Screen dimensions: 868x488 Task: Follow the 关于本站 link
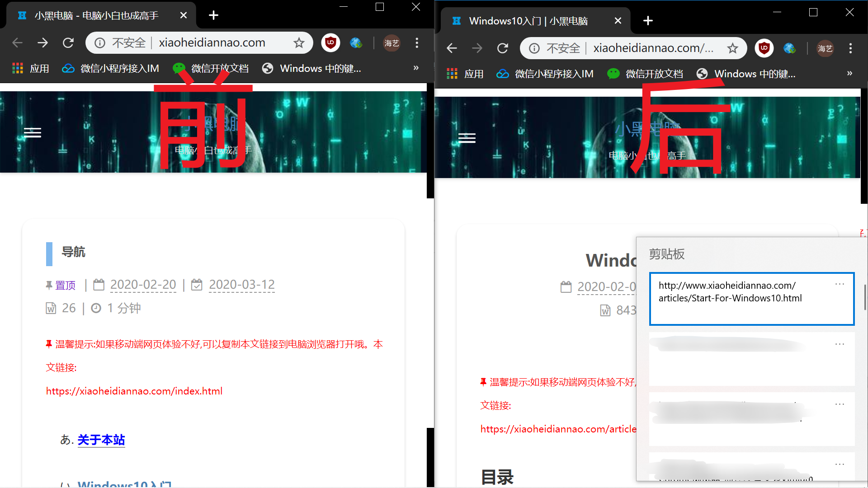click(x=101, y=440)
